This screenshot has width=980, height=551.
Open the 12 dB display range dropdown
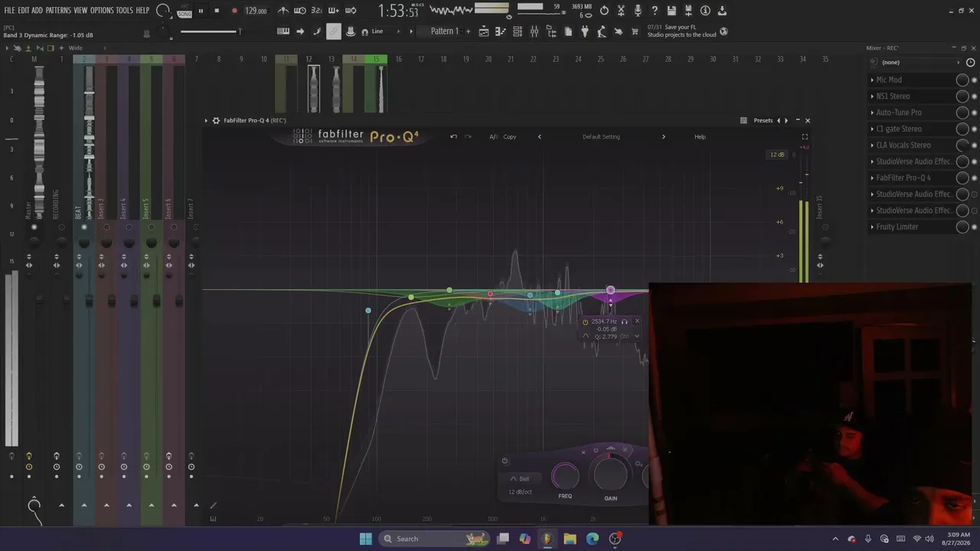(x=777, y=155)
